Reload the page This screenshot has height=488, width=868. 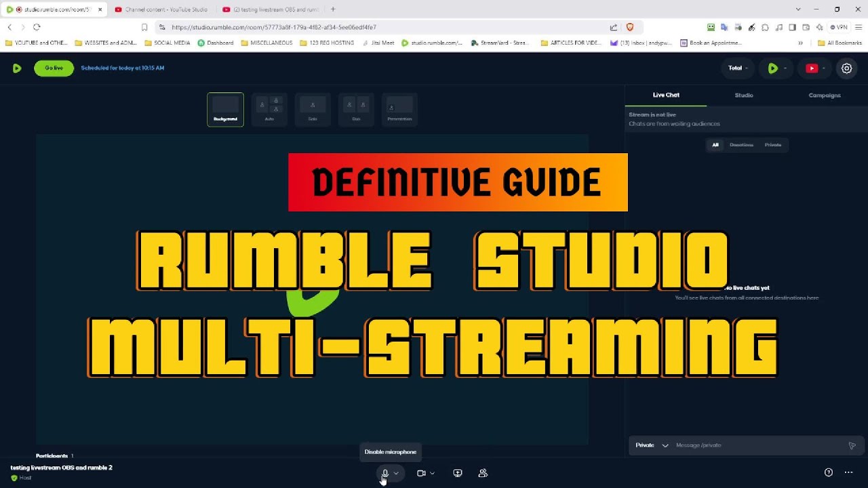(x=37, y=27)
